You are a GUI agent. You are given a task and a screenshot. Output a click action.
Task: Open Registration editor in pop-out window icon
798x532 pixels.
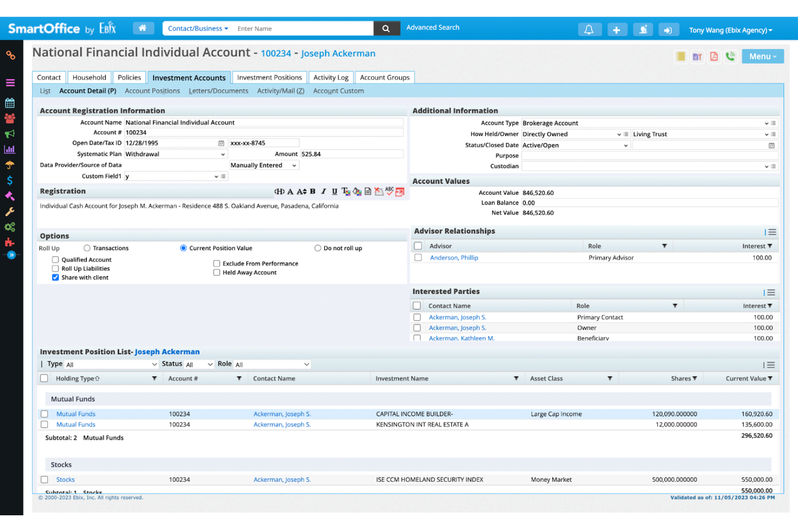pyautogui.click(x=400, y=191)
